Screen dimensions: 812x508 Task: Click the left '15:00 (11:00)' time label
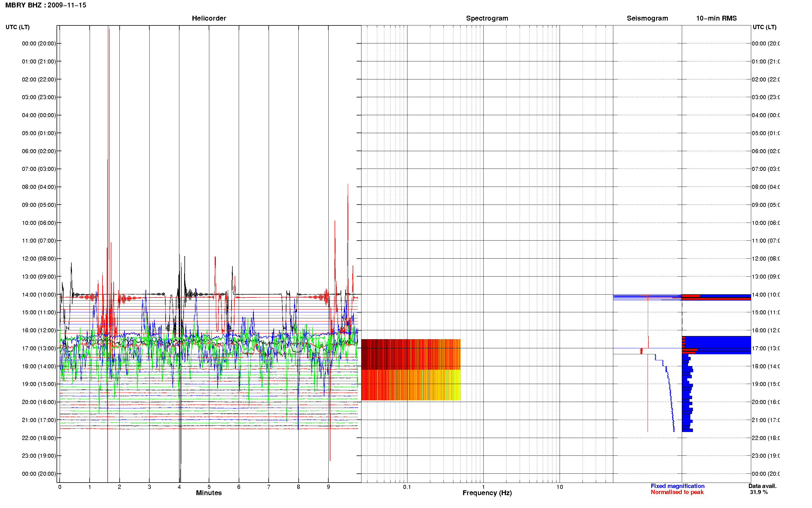[39, 312]
